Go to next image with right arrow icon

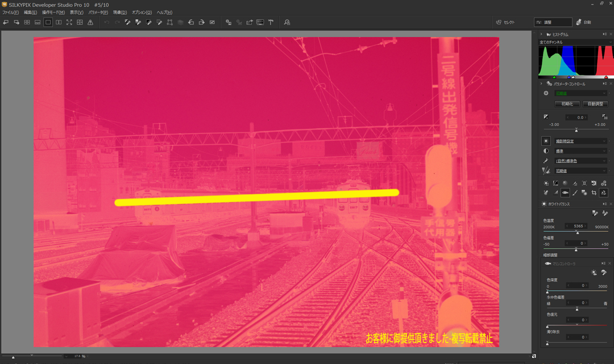pyautogui.click(x=16, y=22)
